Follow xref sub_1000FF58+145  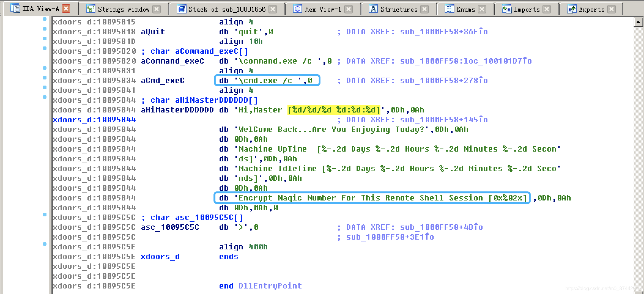click(444, 119)
